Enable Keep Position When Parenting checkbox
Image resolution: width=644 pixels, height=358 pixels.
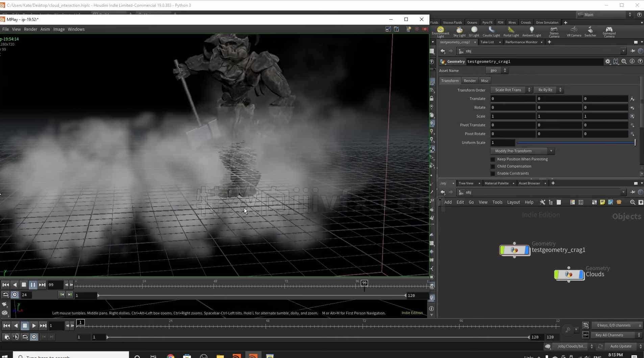click(x=493, y=159)
